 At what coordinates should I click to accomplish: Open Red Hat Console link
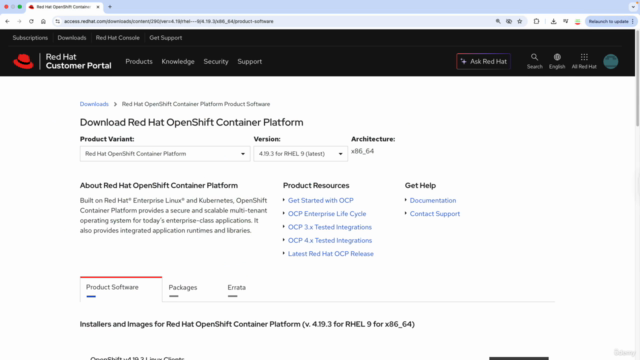tap(118, 38)
